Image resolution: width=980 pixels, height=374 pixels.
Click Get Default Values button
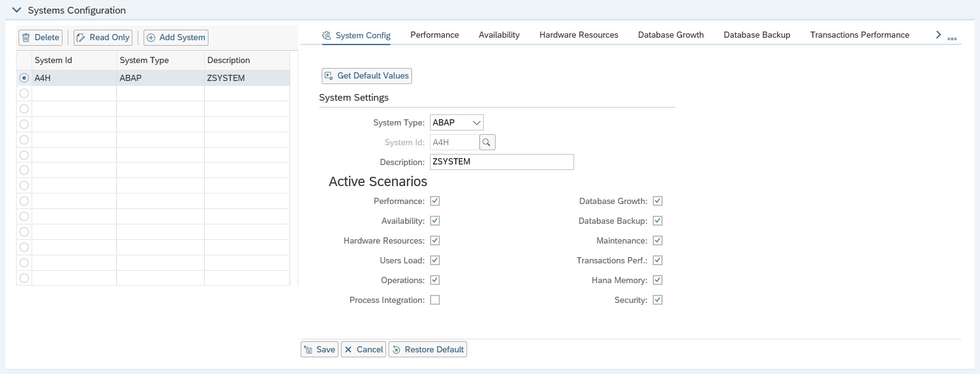tap(366, 76)
